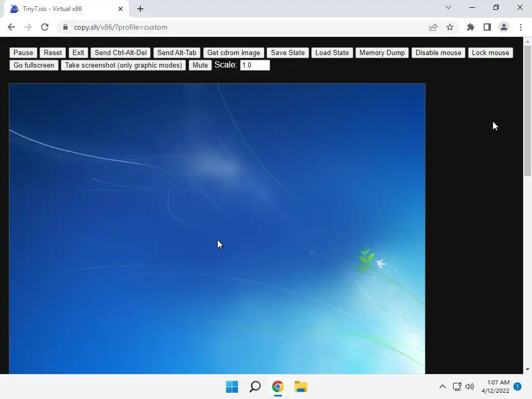Open the clock and calendar
Image resolution: width=532 pixels, height=399 pixels.
(495, 387)
